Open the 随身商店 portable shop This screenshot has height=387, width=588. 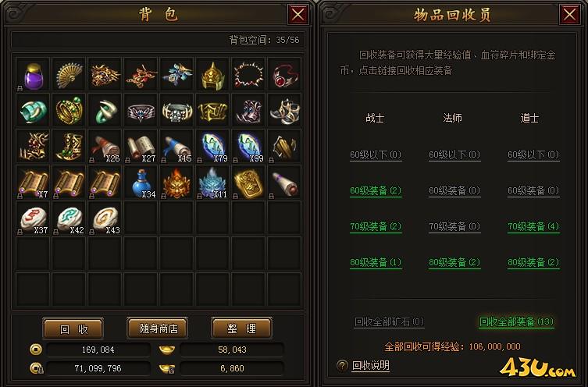click(x=158, y=328)
